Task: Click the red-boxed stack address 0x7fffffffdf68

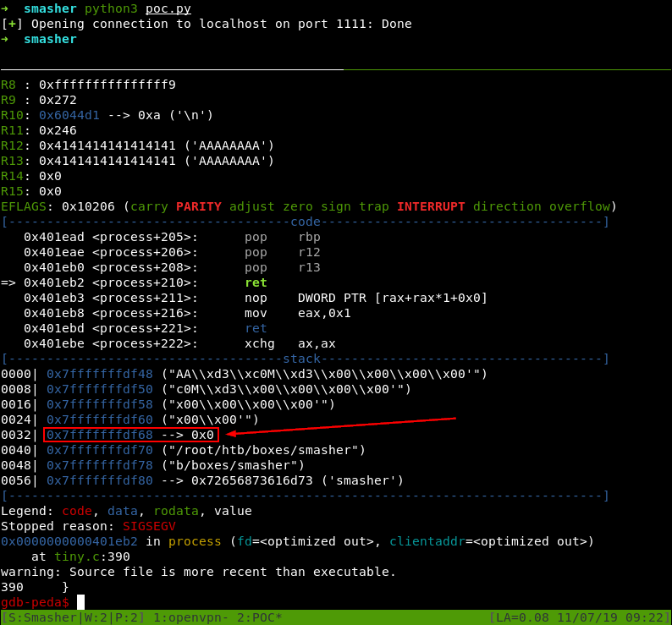Action: (99, 435)
